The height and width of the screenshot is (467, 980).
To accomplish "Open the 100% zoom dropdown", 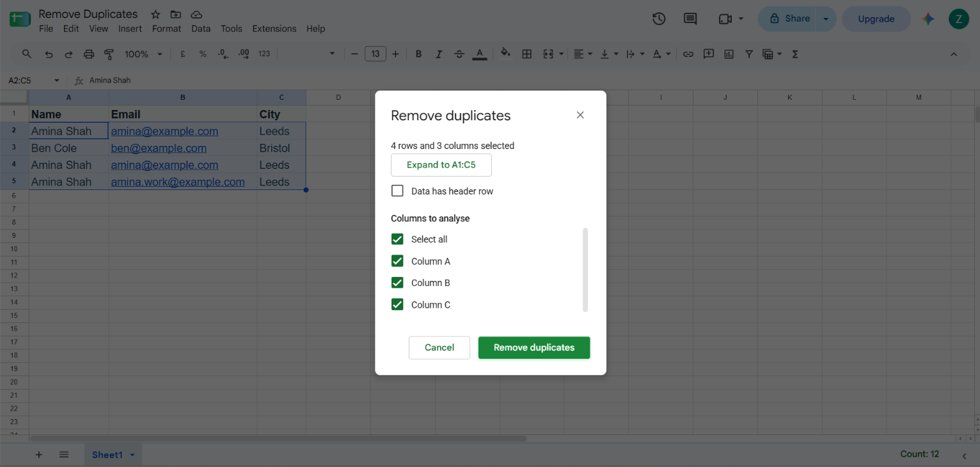I will tap(143, 54).
